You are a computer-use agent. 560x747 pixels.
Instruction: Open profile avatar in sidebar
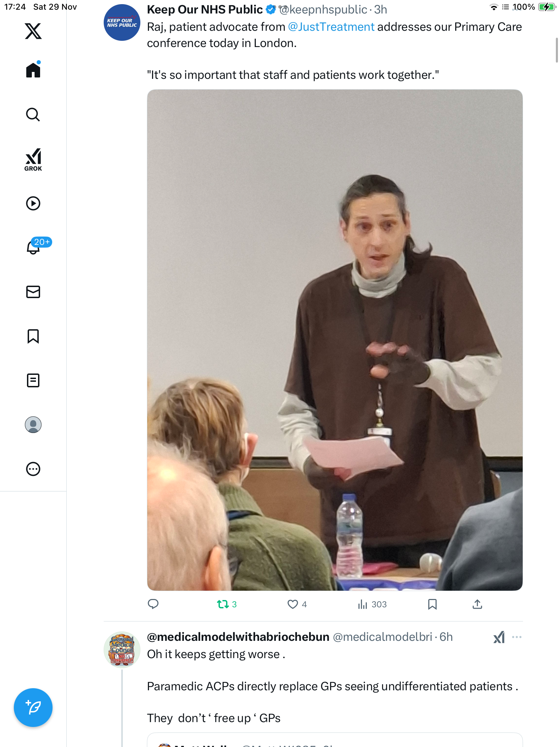(33, 425)
